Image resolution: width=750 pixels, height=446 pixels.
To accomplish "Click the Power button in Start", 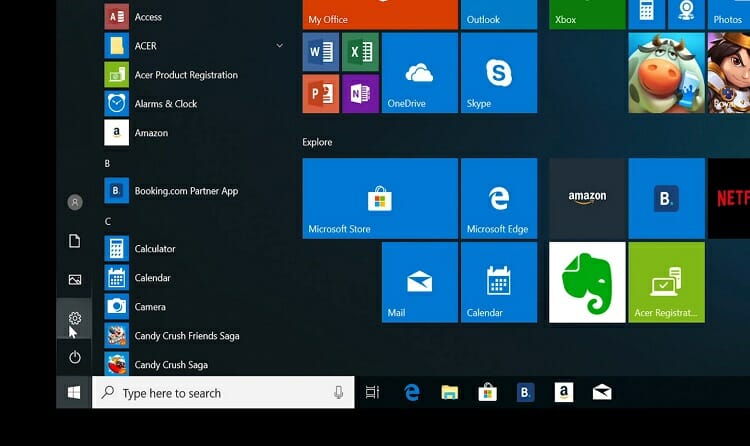I will (75, 357).
